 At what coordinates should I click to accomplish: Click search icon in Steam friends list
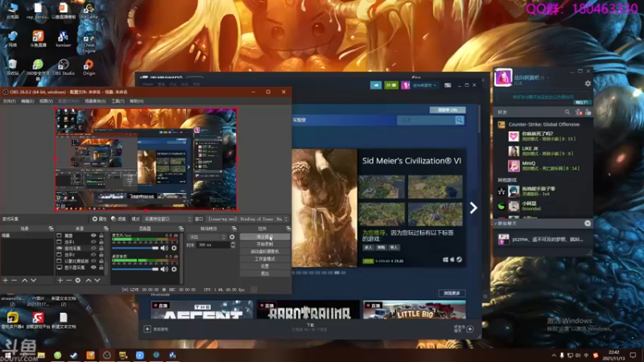point(568,112)
